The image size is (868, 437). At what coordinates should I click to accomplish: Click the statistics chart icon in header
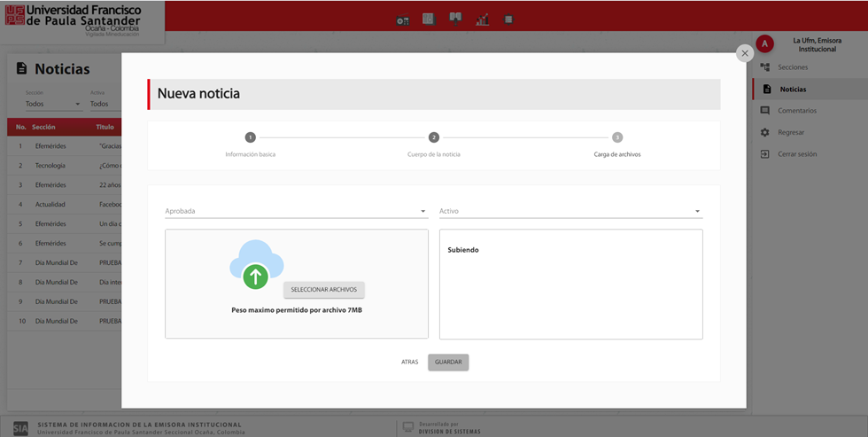pyautogui.click(x=482, y=20)
